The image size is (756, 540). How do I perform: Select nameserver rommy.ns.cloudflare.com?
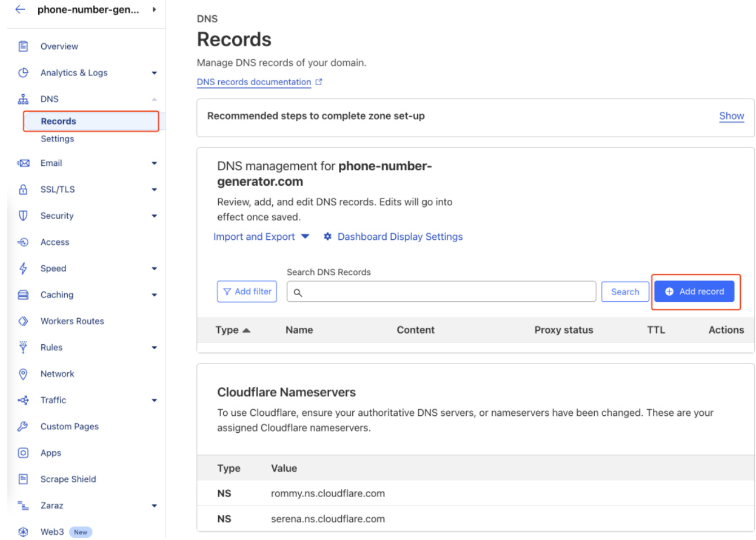328,494
